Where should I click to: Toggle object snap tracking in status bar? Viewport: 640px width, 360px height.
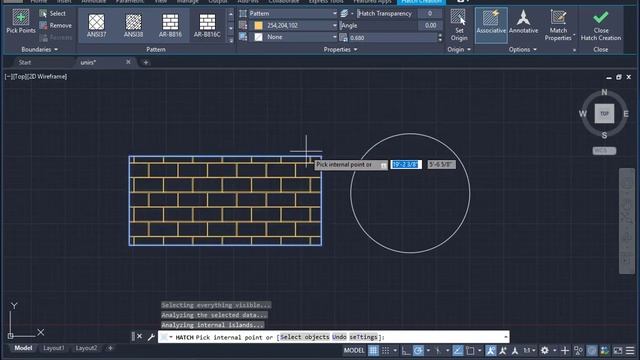click(458, 350)
